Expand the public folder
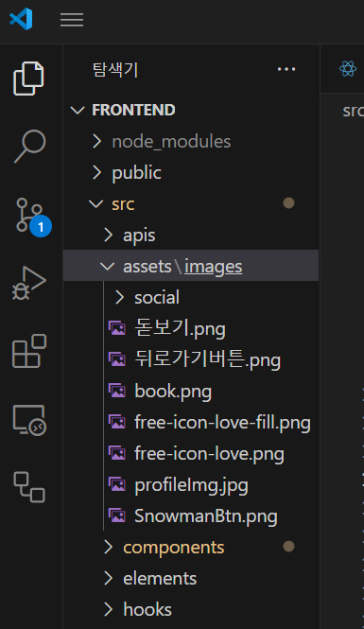The image size is (364, 629). click(191, 172)
